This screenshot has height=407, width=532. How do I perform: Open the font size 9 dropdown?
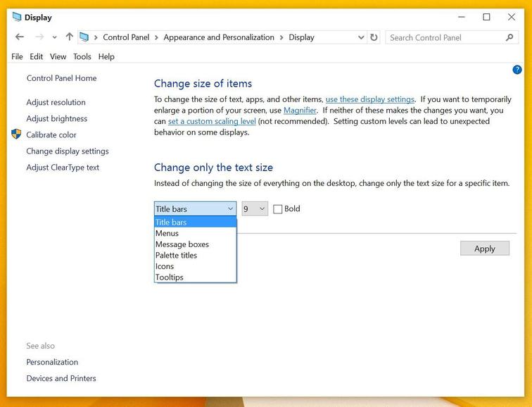pos(255,208)
